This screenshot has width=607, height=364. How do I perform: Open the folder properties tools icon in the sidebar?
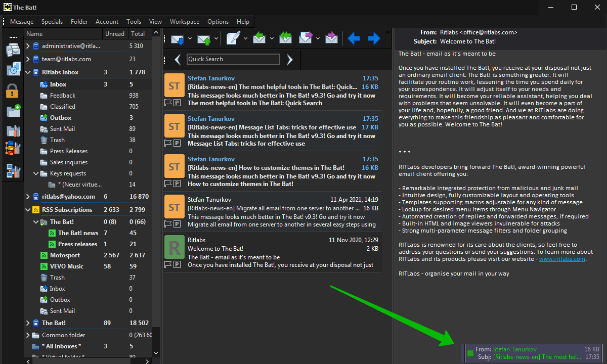13,130
